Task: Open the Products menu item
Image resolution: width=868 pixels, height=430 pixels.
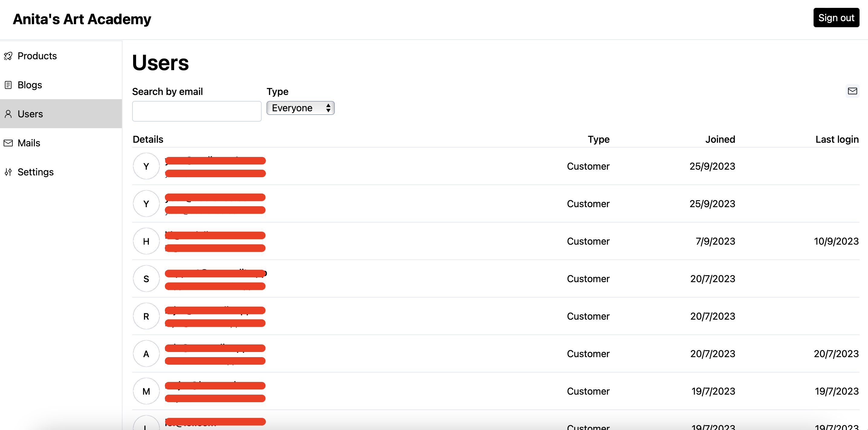Action: point(37,56)
